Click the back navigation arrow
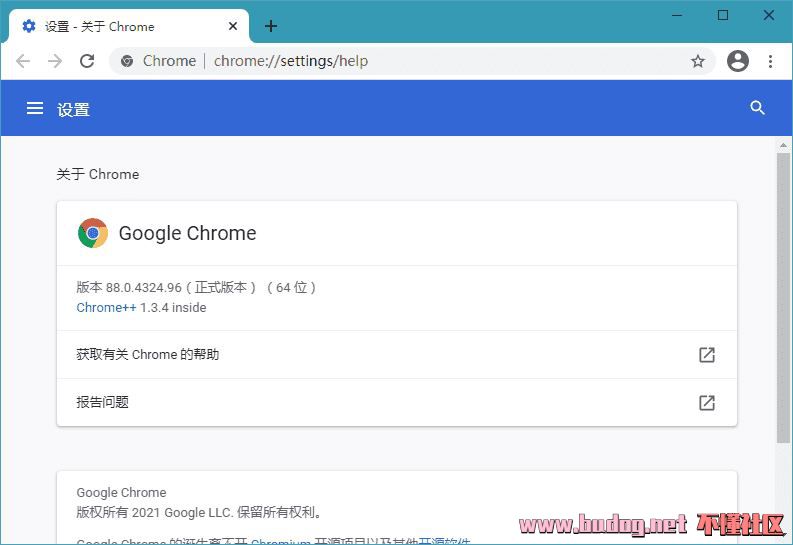 click(23, 61)
